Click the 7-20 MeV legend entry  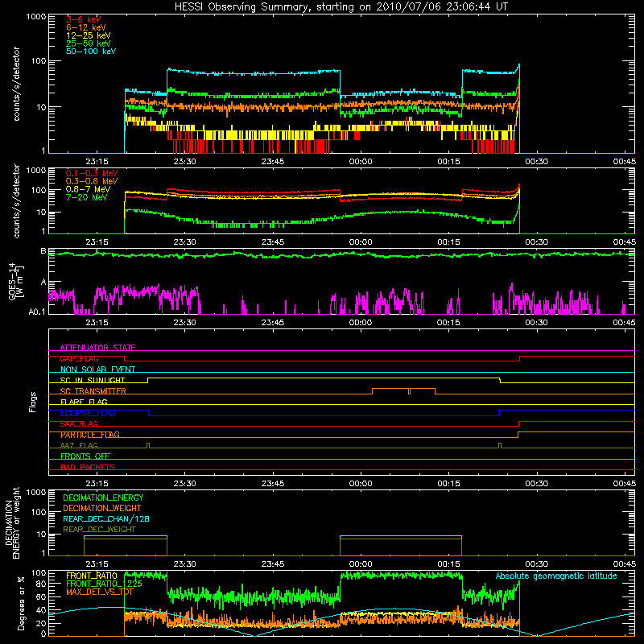point(87,197)
